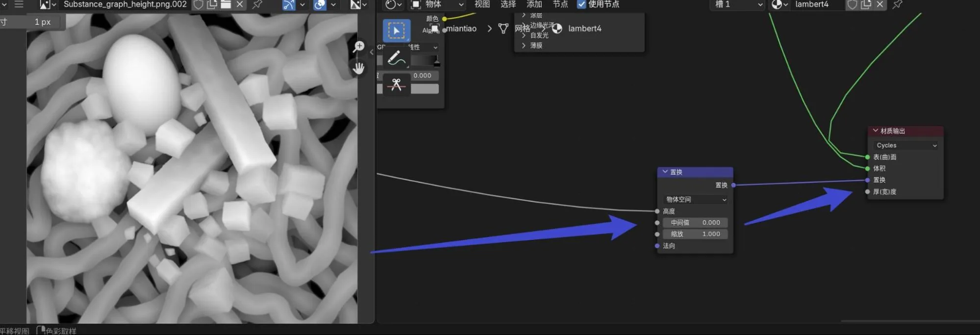Select the links cut scissors tool
This screenshot has height=335, width=980.
click(x=396, y=85)
